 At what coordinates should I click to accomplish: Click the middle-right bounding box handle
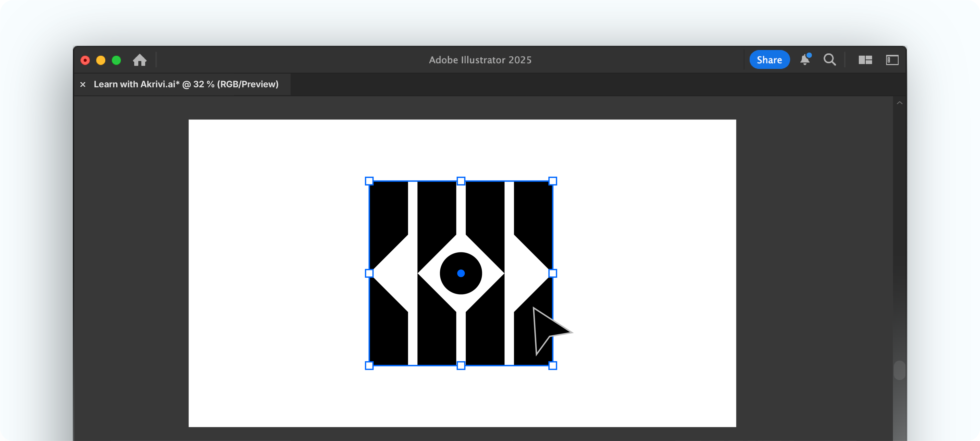(553, 273)
